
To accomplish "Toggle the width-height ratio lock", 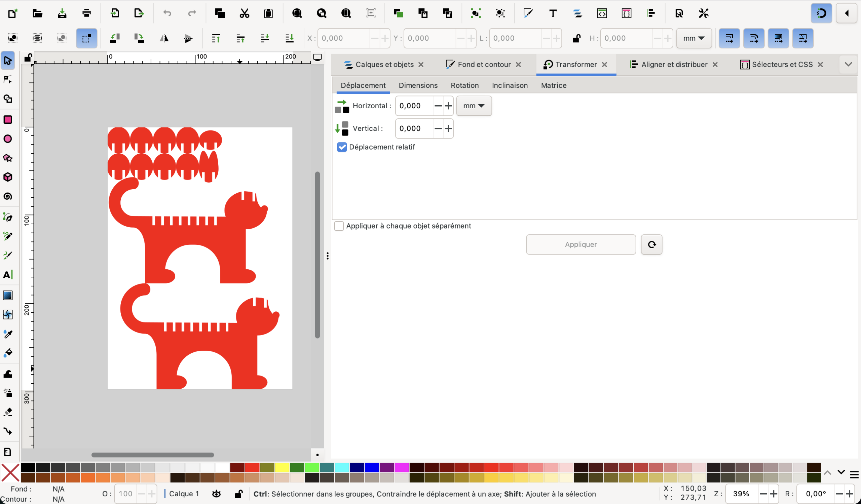I will [576, 38].
